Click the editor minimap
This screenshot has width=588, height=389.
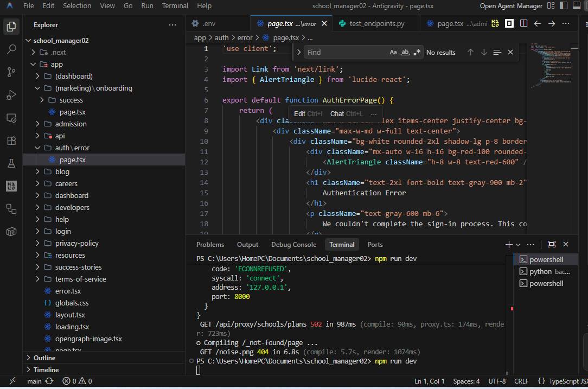click(x=551, y=139)
